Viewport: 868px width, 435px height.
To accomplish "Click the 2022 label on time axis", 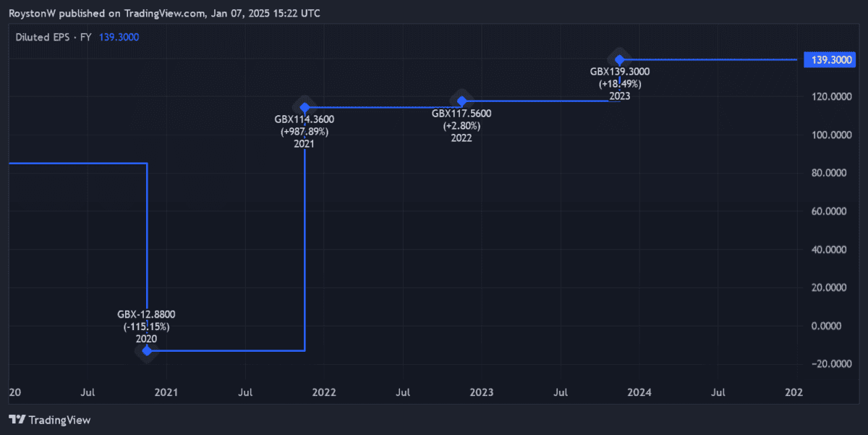I will (324, 392).
